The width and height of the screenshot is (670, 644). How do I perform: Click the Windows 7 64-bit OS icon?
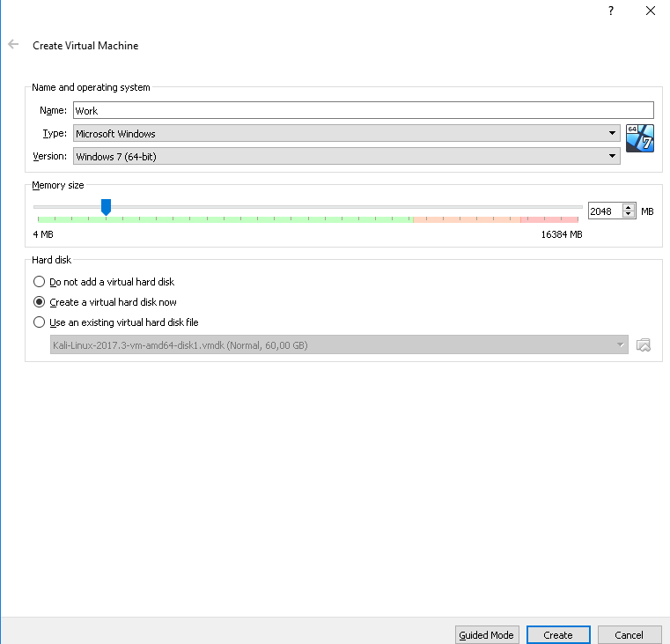coord(639,138)
